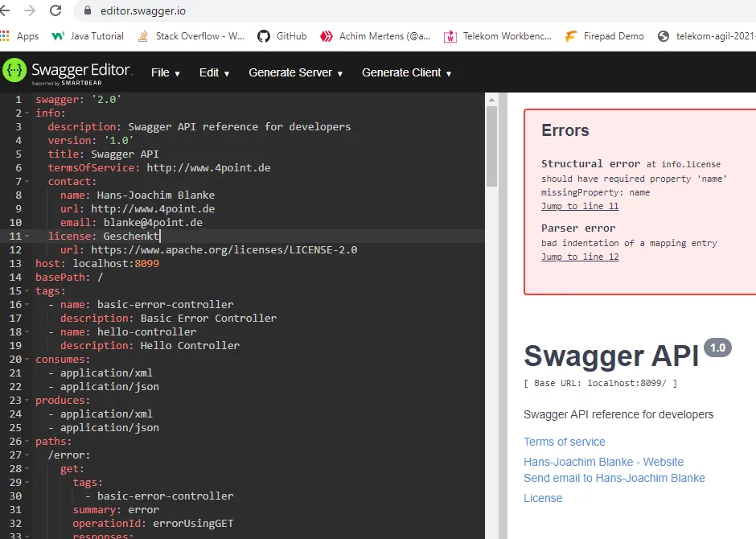This screenshot has height=539, width=756.
Task: Open the Apps grid bookmark icon
Action: (x=6, y=36)
